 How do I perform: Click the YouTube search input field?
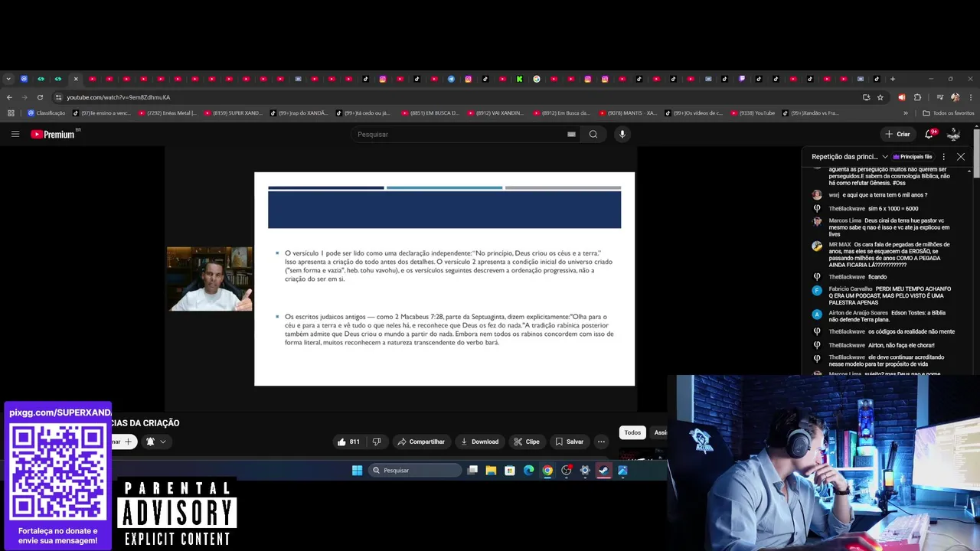pos(459,134)
